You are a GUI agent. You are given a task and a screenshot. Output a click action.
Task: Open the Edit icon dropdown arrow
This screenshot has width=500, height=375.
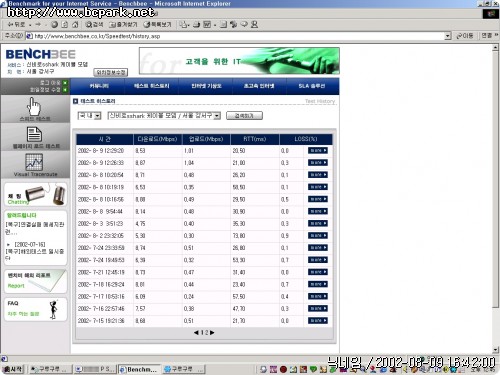215,25
